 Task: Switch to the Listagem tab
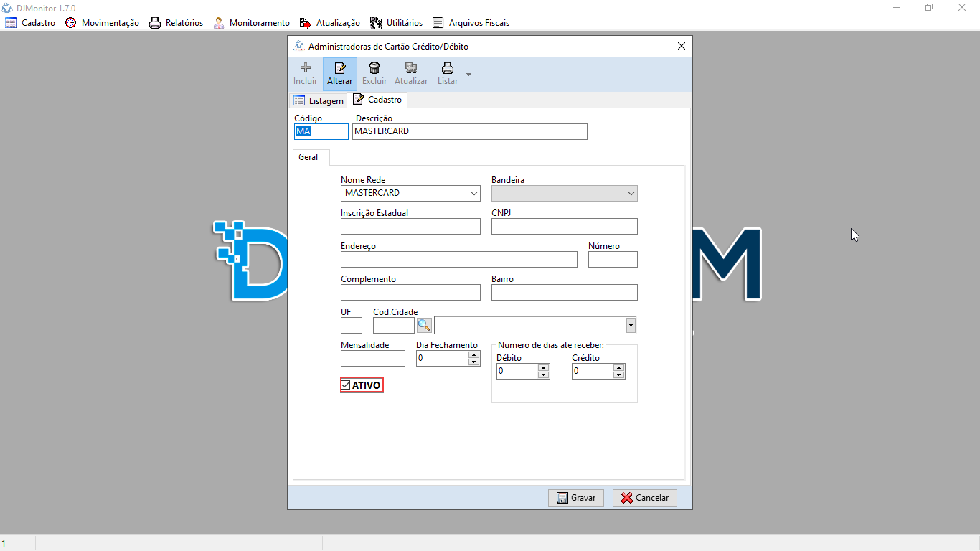[319, 101]
